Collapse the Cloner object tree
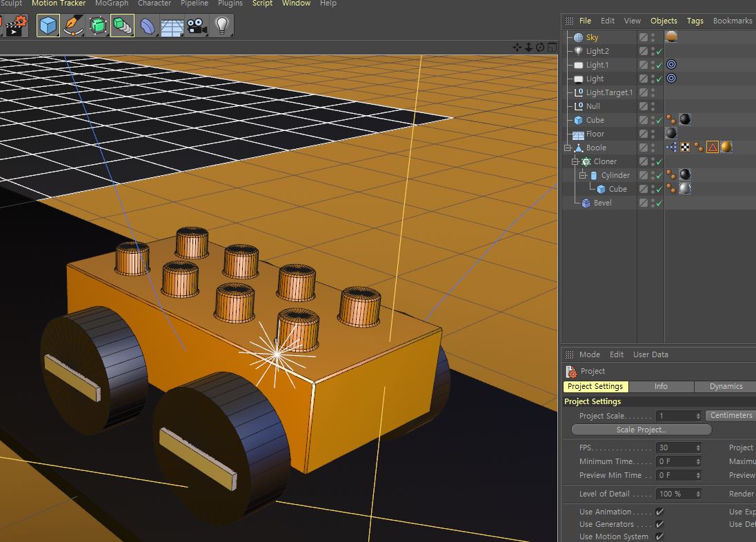 point(575,161)
